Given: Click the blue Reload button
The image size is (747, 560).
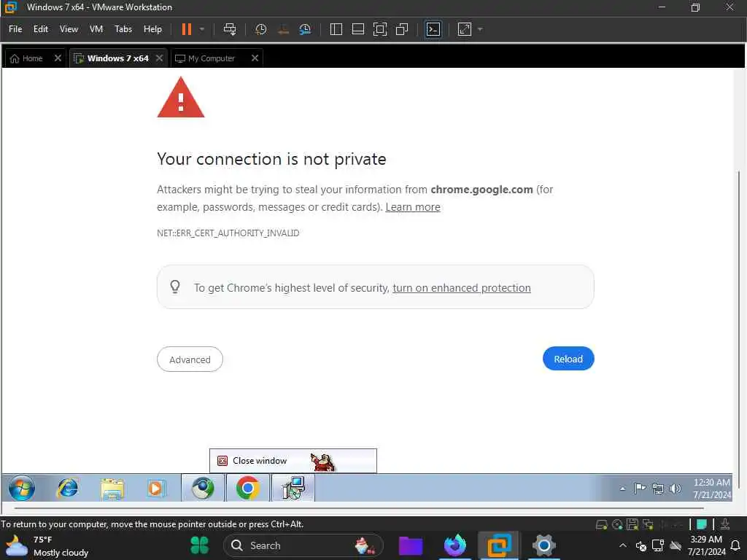Looking at the screenshot, I should (568, 359).
